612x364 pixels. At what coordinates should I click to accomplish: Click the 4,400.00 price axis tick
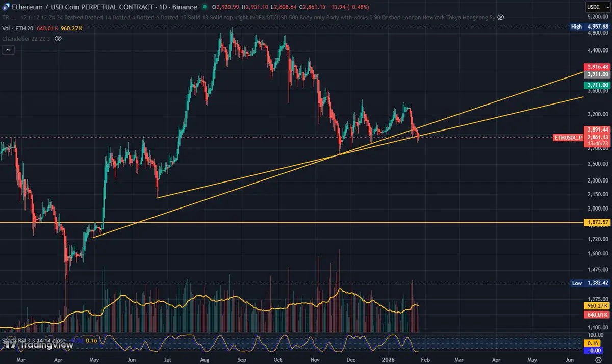(597, 51)
